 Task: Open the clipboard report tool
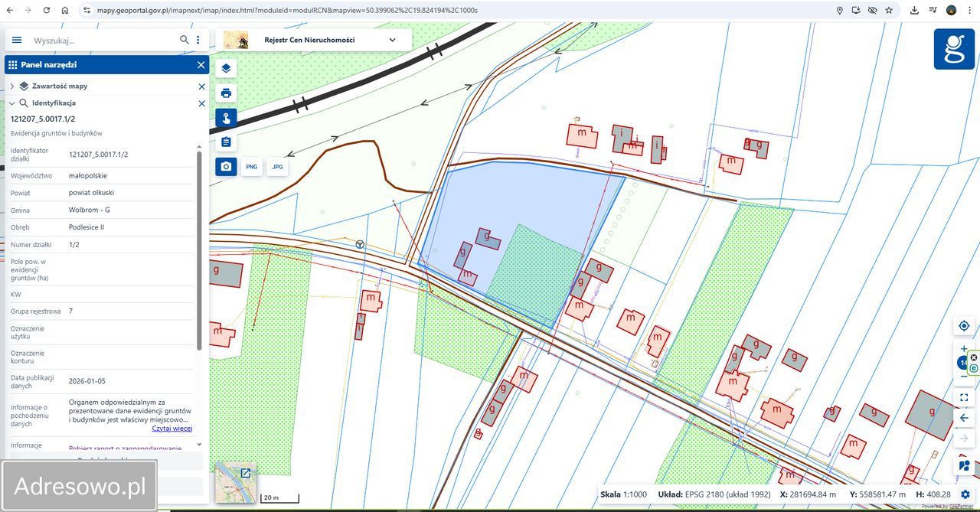[226, 142]
